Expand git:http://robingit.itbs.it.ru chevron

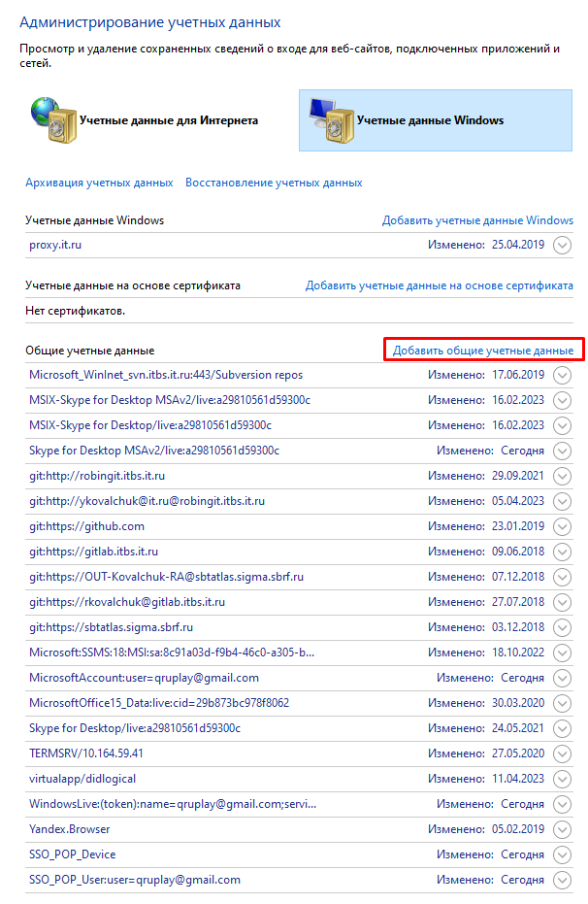point(562,476)
